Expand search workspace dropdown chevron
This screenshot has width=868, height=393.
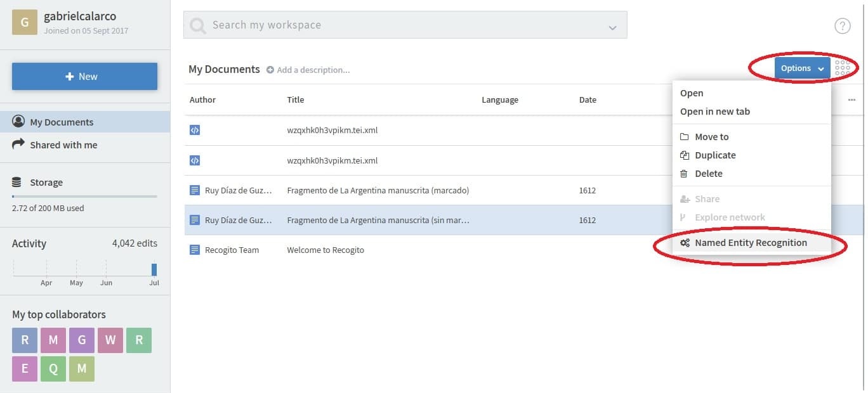[x=612, y=27]
